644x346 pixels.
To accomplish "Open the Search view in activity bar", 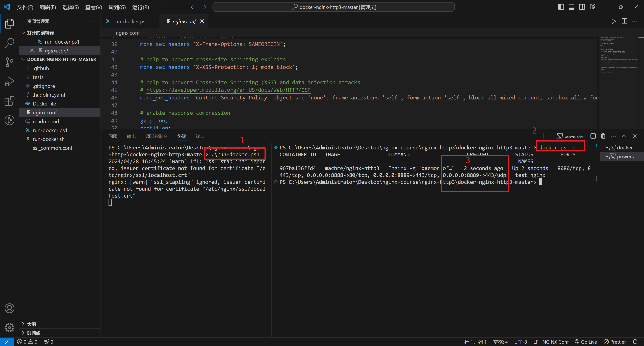I will tap(9, 43).
